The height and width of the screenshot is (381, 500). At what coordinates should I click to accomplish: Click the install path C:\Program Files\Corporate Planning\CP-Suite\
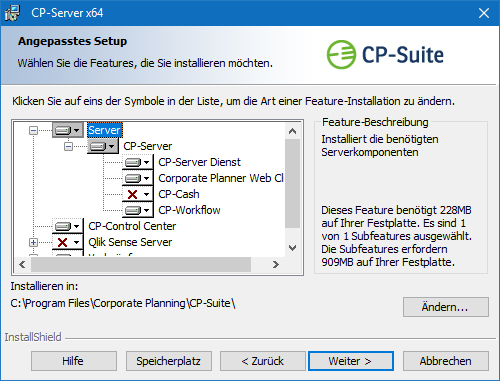(x=123, y=303)
